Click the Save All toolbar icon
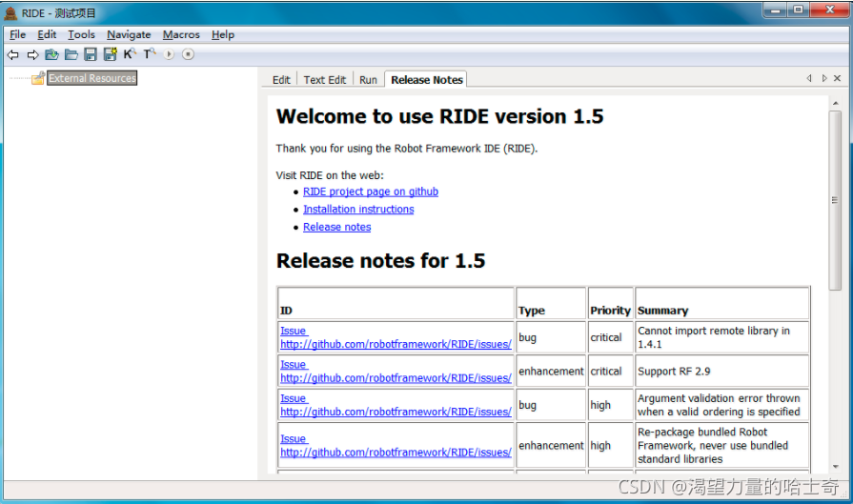Screen dimensions: 853x504 click(x=111, y=53)
